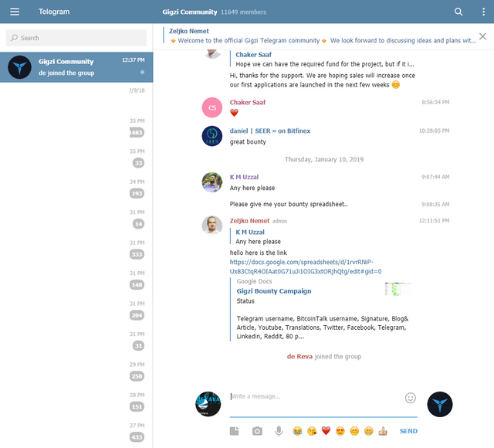The width and height of the screenshot is (494, 448).
Task: View Zeljko Nemet's avatar photo
Action: pos(212,226)
